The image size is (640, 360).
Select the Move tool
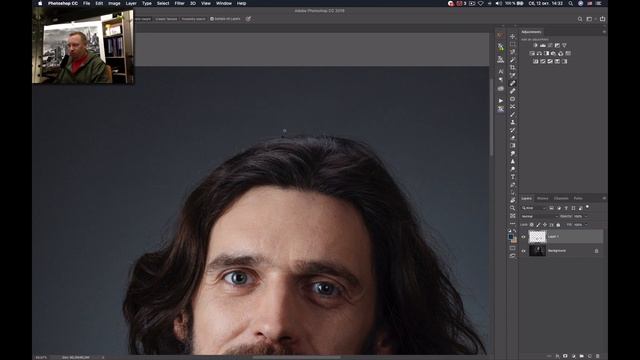513,37
